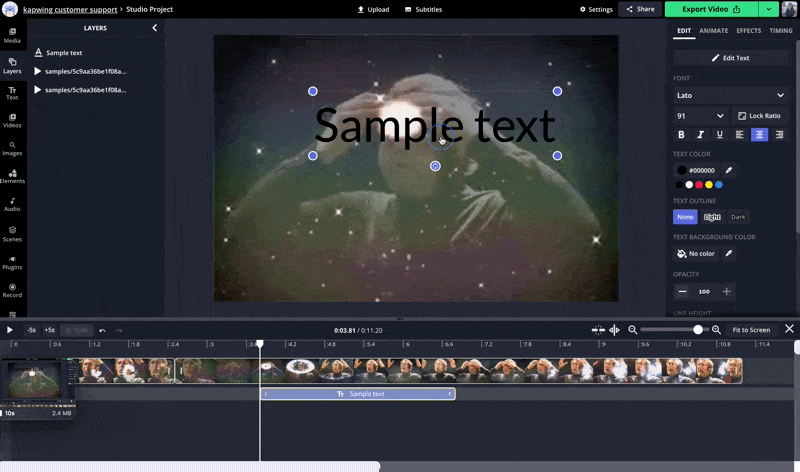
Task: Click the text color eyedropper icon
Action: coord(729,170)
